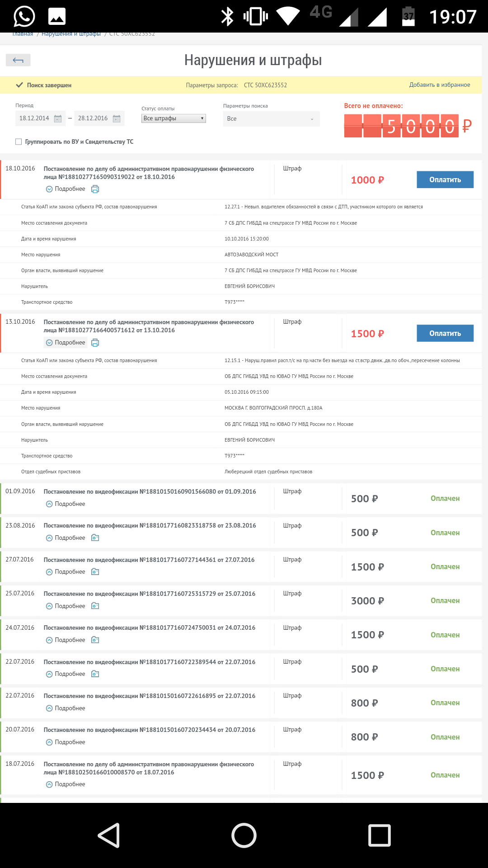Open payment status dropdown 'Все штрафы'
Image resolution: width=488 pixels, height=868 pixels.
(174, 118)
